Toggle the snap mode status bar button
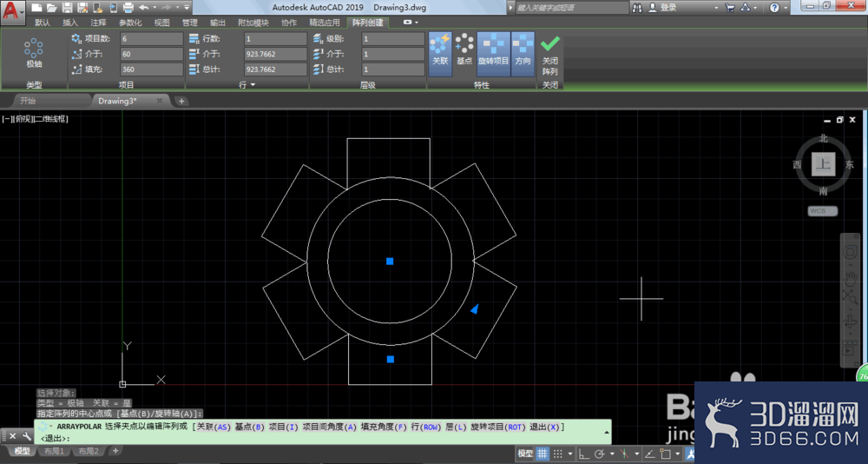868x464 pixels. 558,454
